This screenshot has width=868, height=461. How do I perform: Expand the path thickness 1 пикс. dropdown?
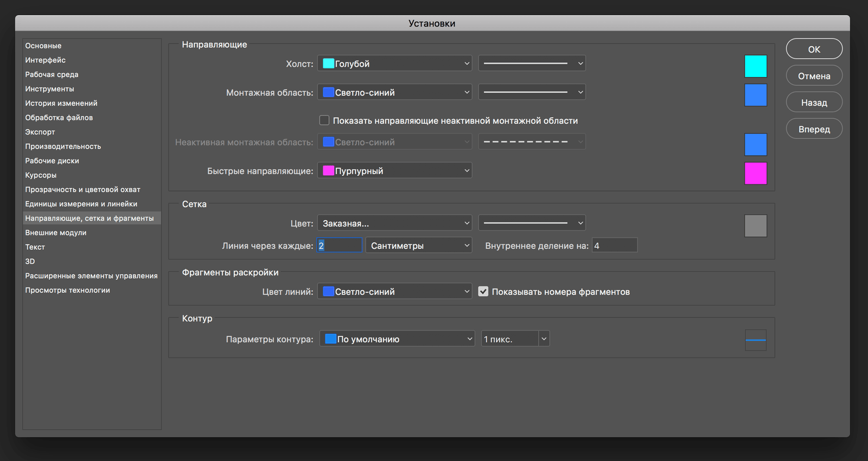point(544,339)
